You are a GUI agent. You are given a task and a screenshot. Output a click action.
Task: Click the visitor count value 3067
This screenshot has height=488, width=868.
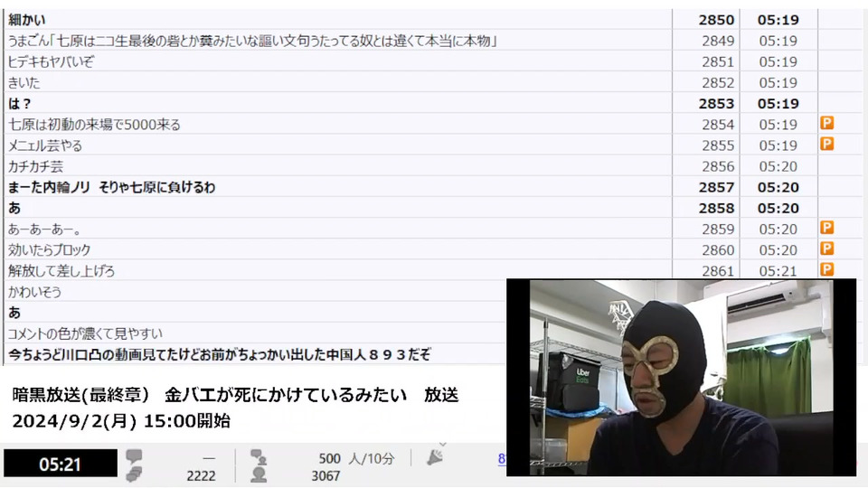pyautogui.click(x=325, y=476)
